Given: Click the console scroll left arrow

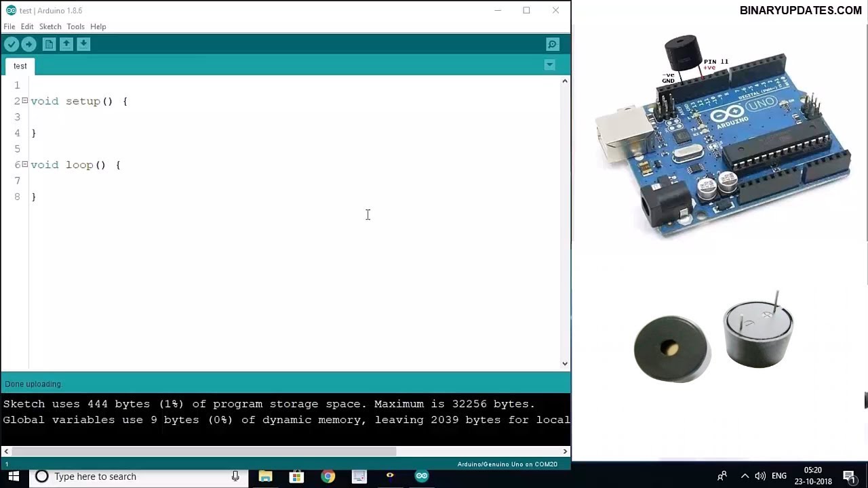Looking at the screenshot, I should (x=6, y=451).
